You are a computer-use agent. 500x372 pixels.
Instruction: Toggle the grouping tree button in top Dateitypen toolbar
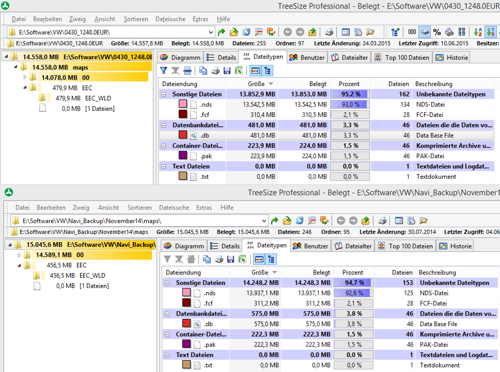[267, 71]
